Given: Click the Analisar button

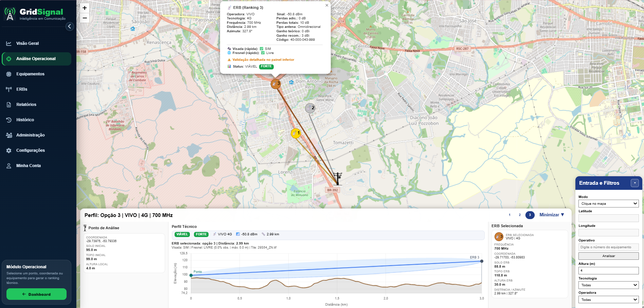Looking at the screenshot, I should tap(609, 256).
